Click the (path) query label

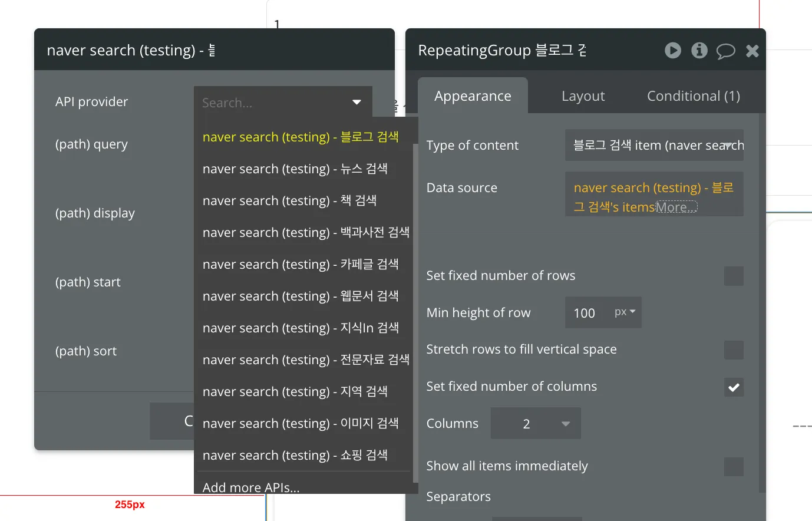point(91,144)
